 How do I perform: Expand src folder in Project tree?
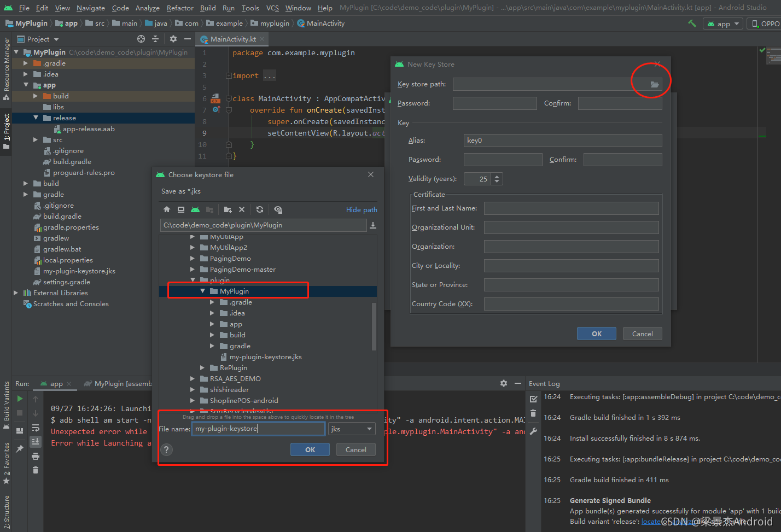36,139
